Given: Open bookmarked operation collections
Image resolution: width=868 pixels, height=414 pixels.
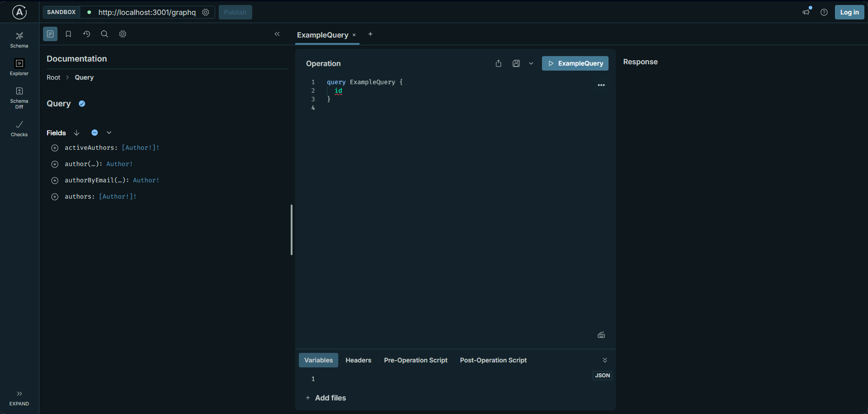Looking at the screenshot, I should point(68,34).
